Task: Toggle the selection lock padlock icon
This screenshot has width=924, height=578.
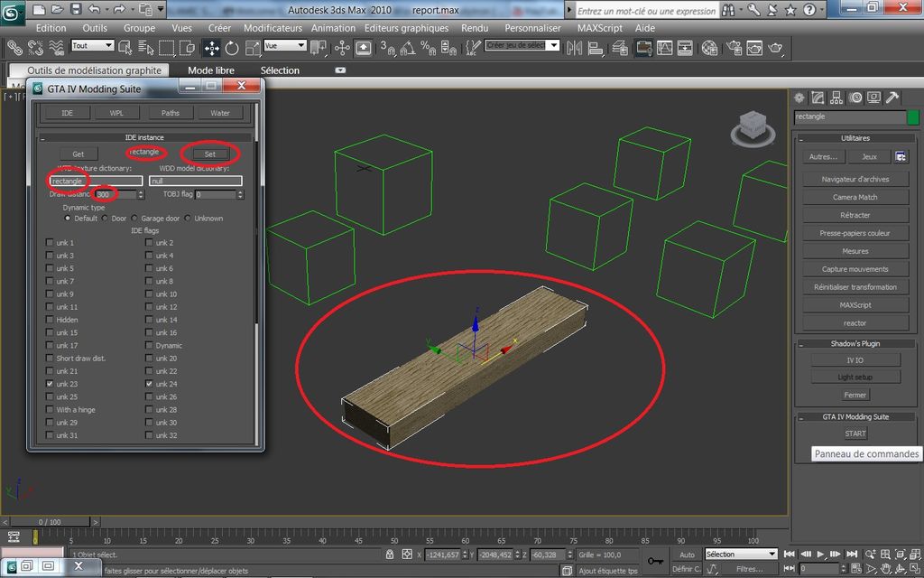Action: pos(390,555)
